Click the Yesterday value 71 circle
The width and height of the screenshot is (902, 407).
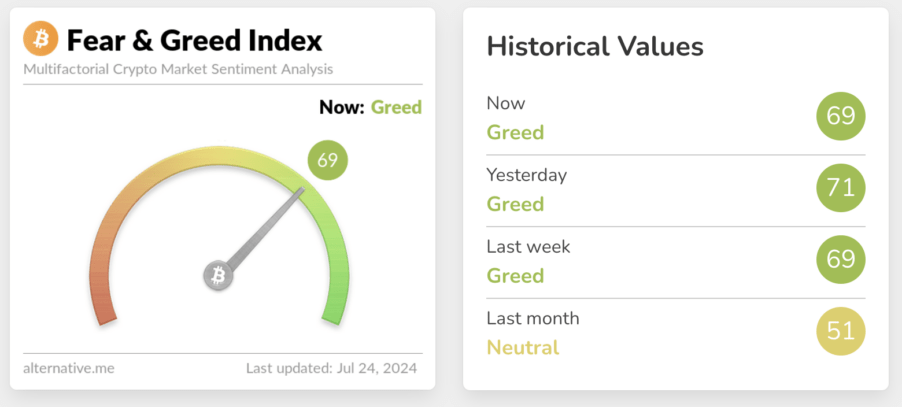coord(840,188)
